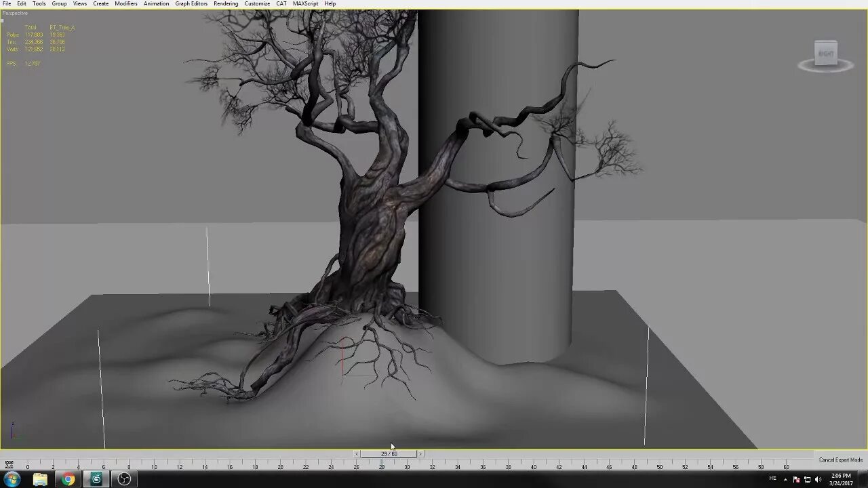Click the HE language indicator
Screen dimensions: 868x488
click(772, 479)
